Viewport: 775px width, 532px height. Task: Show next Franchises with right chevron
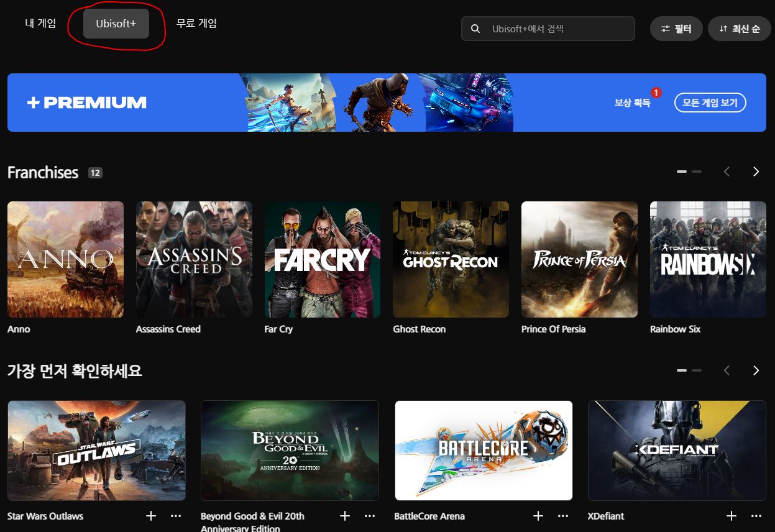coord(756,172)
